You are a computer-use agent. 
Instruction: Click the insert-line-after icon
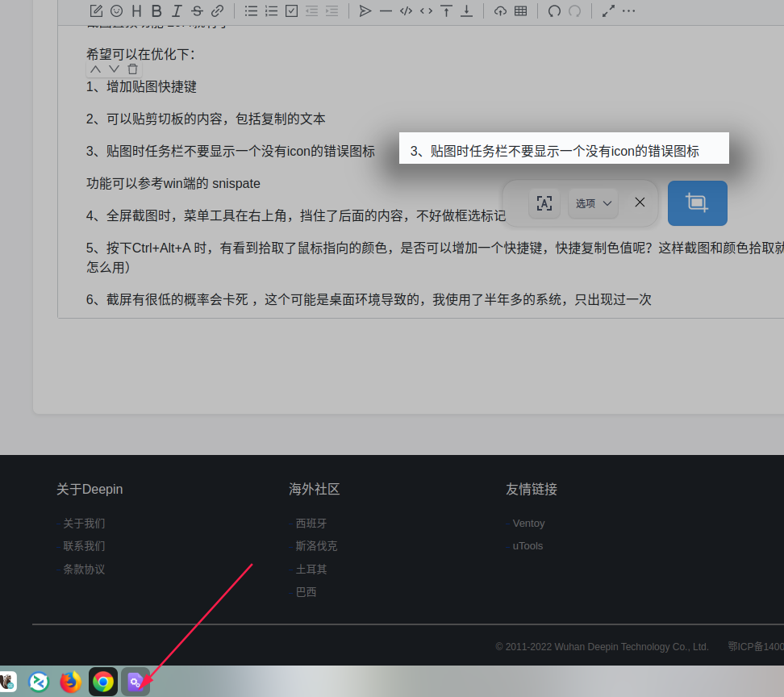click(x=466, y=10)
